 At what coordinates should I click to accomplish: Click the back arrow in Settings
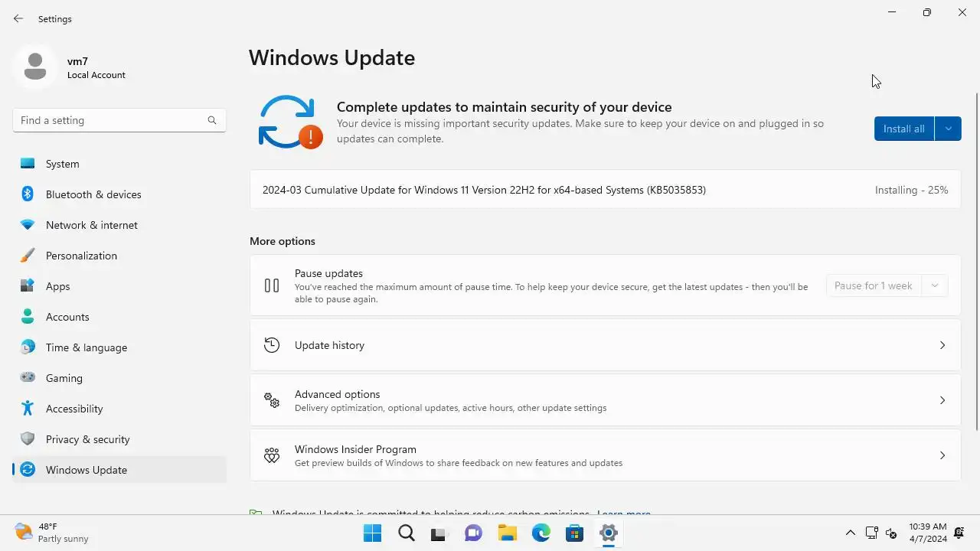[x=18, y=18]
